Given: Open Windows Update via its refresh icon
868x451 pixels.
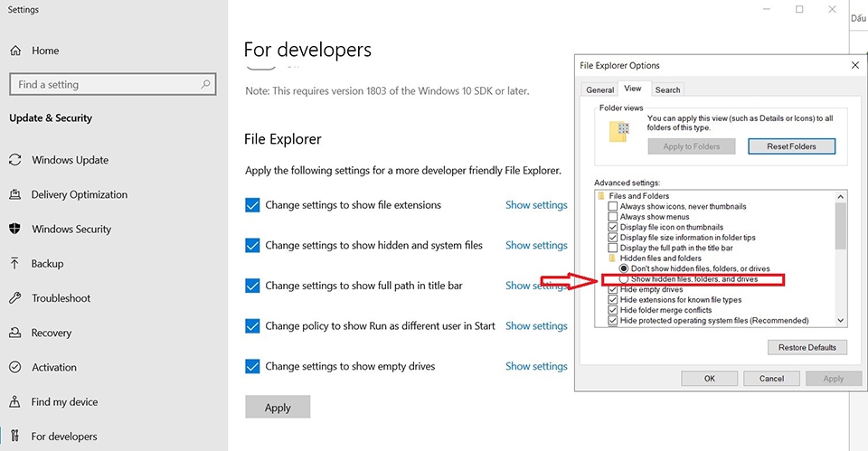Looking at the screenshot, I should pyautogui.click(x=15, y=160).
